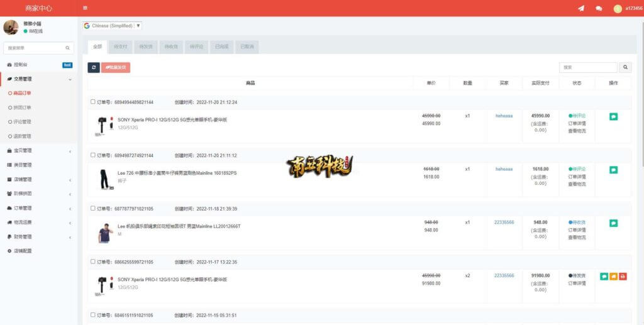Click the 店铺配置 gear icon in sidebar
644x325 pixels.
(9, 251)
